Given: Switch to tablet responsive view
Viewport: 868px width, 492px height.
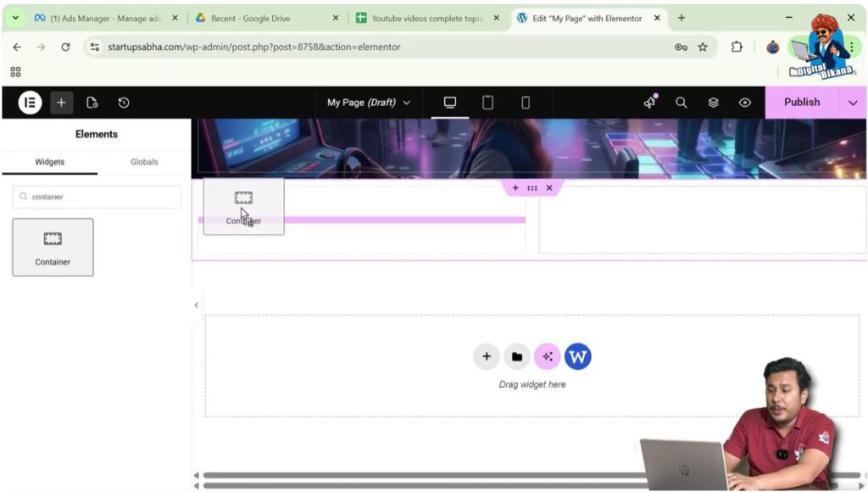Looking at the screenshot, I should (487, 103).
